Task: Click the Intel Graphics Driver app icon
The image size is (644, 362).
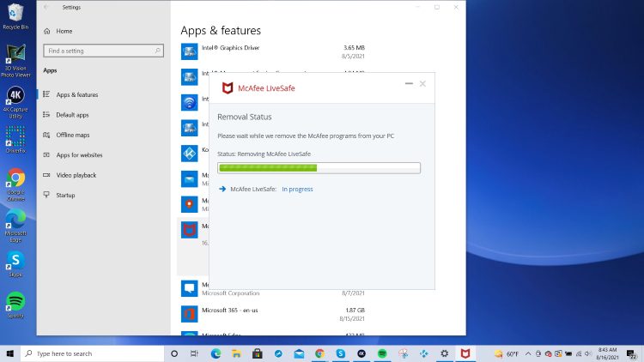Action: pyautogui.click(x=190, y=51)
